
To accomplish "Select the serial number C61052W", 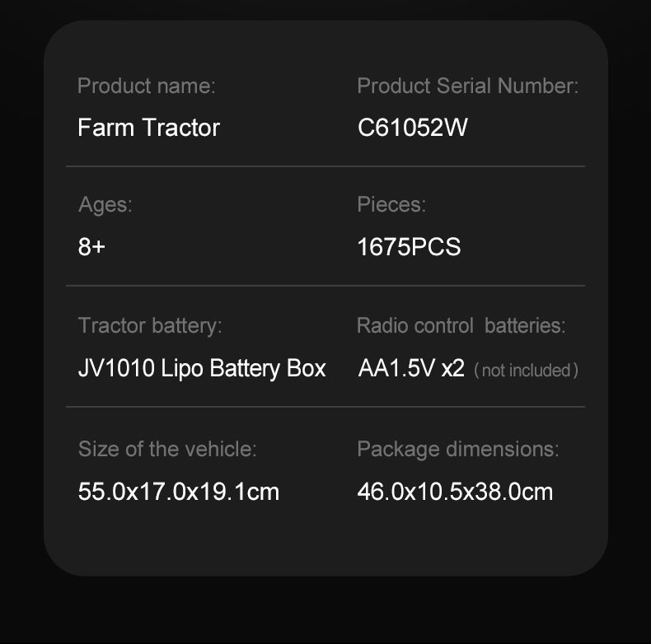I will (x=413, y=128).
